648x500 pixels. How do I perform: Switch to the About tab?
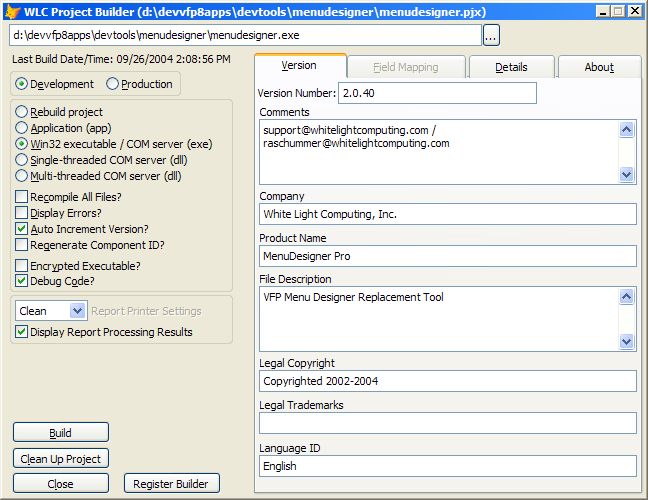[x=599, y=67]
